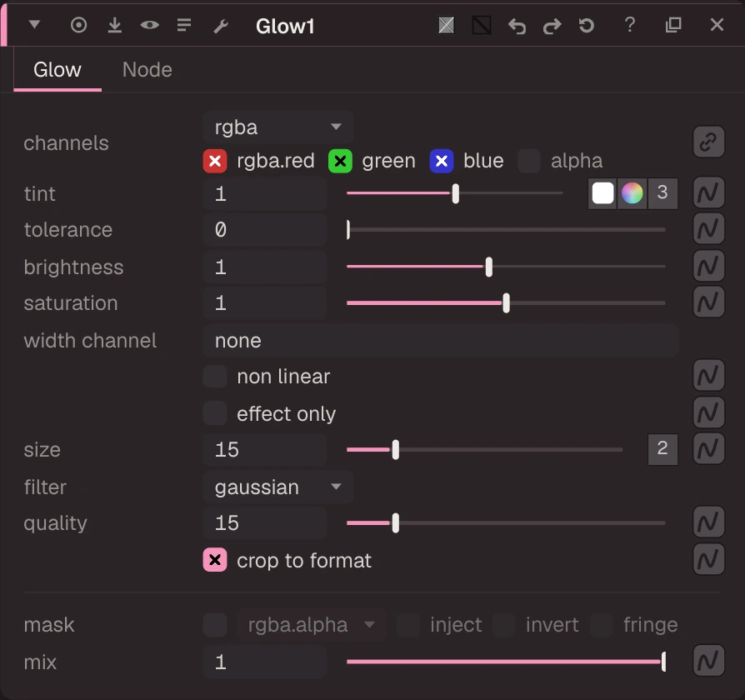Uncheck the crop to format checkbox

[x=215, y=560]
